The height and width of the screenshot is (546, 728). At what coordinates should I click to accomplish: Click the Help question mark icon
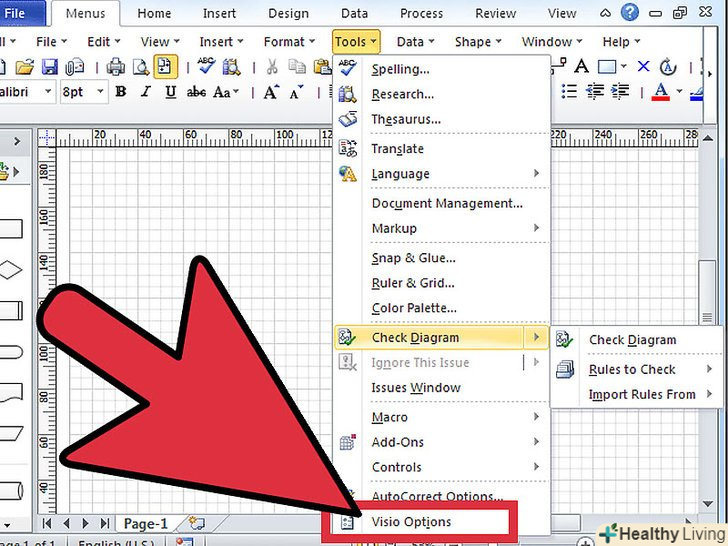630,12
